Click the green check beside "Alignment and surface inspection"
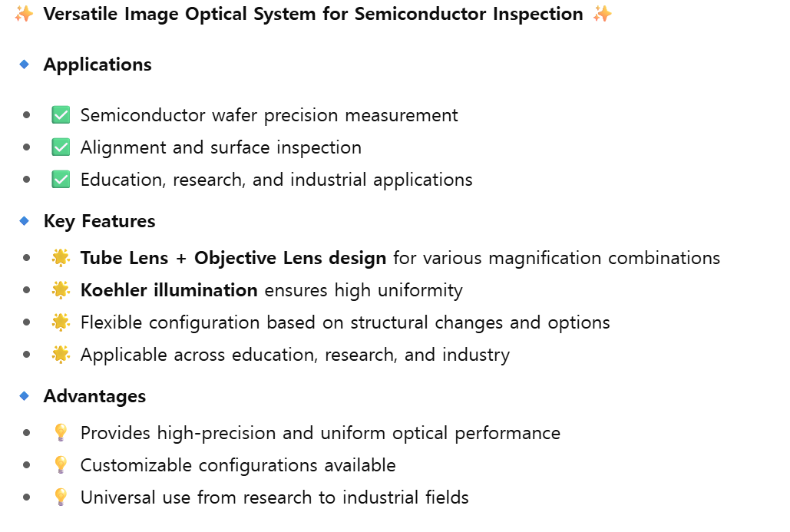The height and width of the screenshot is (532, 790). pos(61,147)
